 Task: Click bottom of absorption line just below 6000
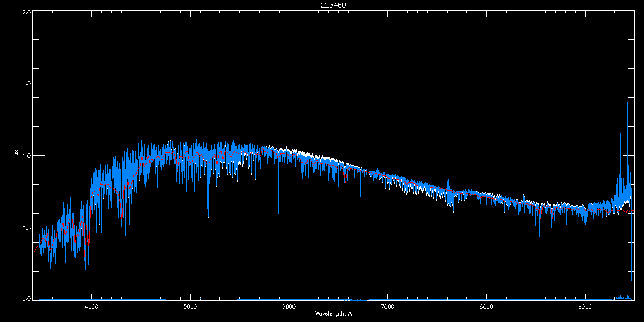click(x=278, y=213)
